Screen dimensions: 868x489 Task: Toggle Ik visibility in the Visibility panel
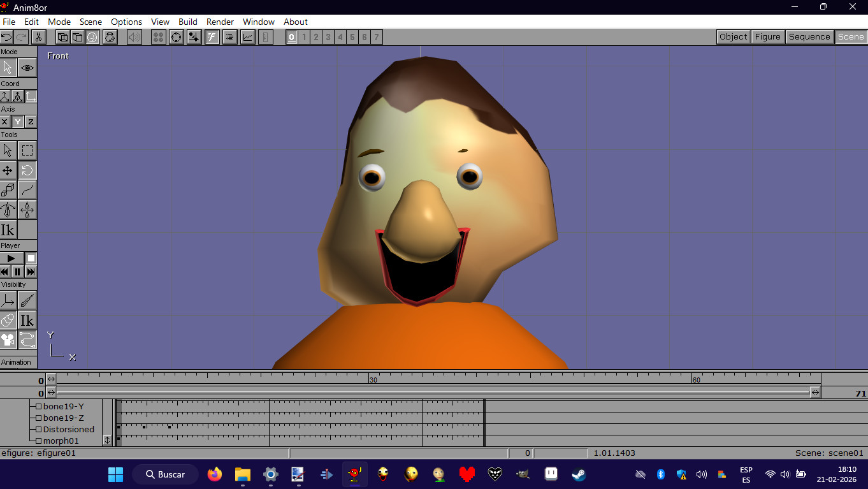27,320
